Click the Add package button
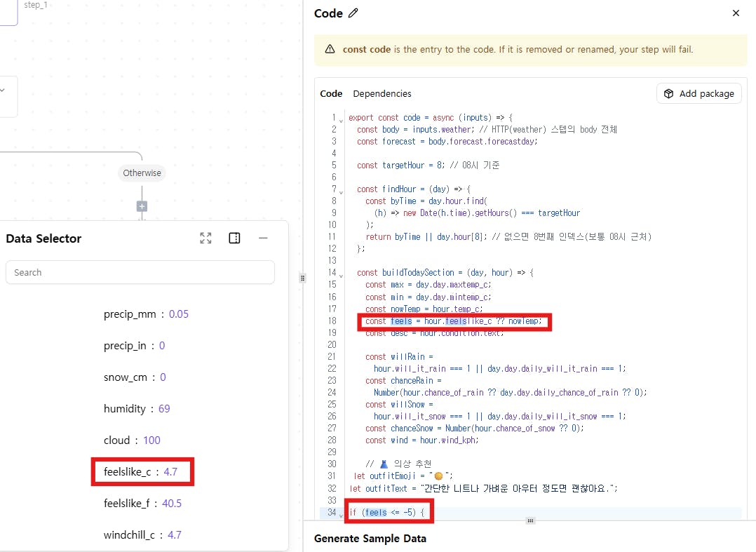Viewport: 756px width, 552px height. 698,93
